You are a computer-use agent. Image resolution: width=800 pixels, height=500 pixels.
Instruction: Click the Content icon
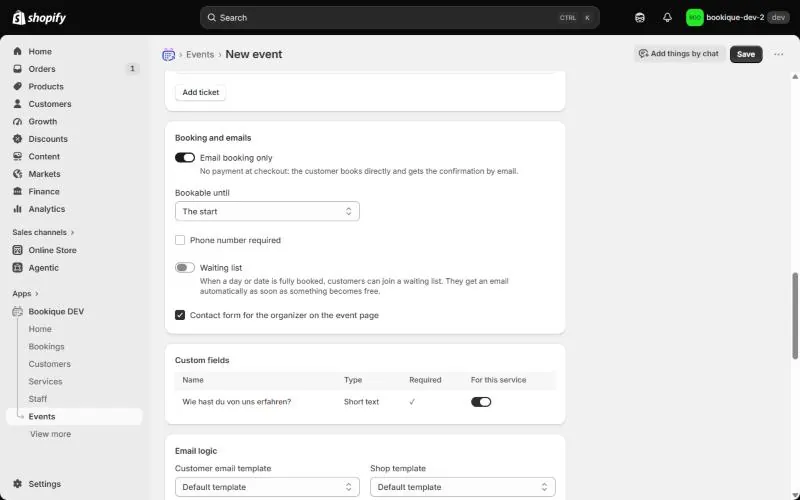point(17,156)
